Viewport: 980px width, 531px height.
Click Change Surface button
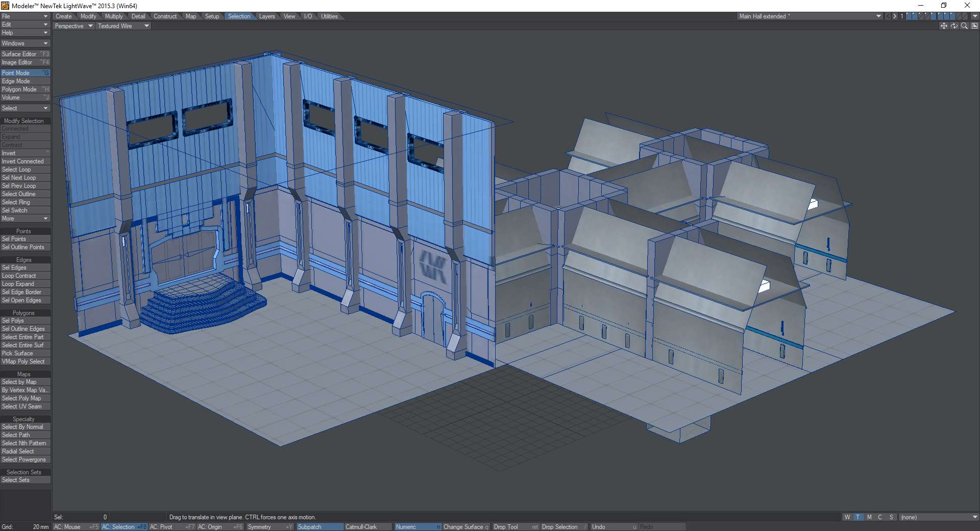click(466, 527)
